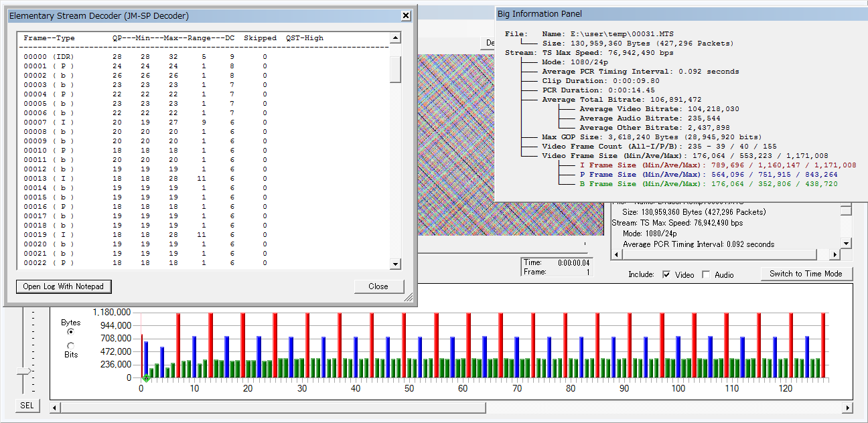868x423 pixels.
Task: Click the decoder frame list scroll-down arrow
Action: coord(395,264)
